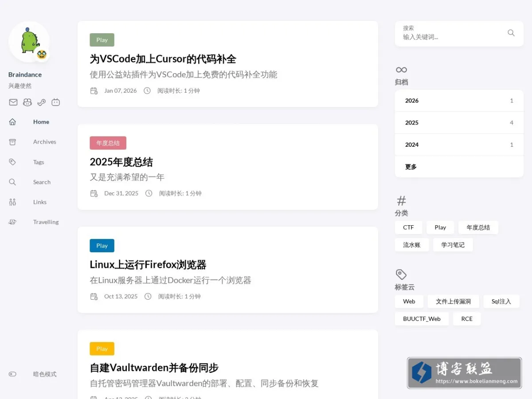Screen dimensions: 532x399
Task: Open post 自建Vaultwarden并备份同步
Action: point(154,368)
